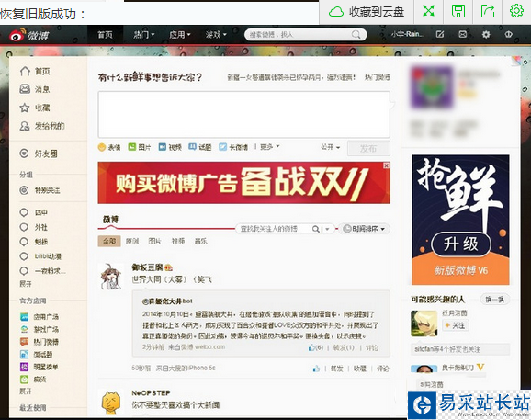The height and width of the screenshot is (420, 531).
Task: Expand the 应用 navbar dropdown
Action: [180, 35]
